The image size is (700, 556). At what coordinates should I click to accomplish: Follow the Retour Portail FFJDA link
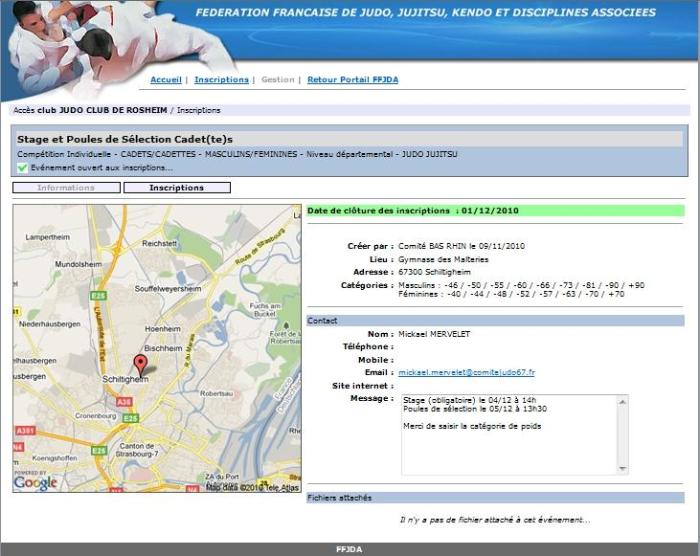coord(352,80)
